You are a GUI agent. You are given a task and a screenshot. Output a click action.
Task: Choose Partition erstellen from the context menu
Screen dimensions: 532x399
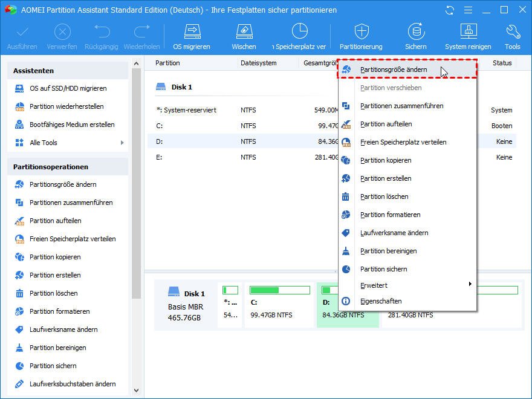tap(408, 178)
